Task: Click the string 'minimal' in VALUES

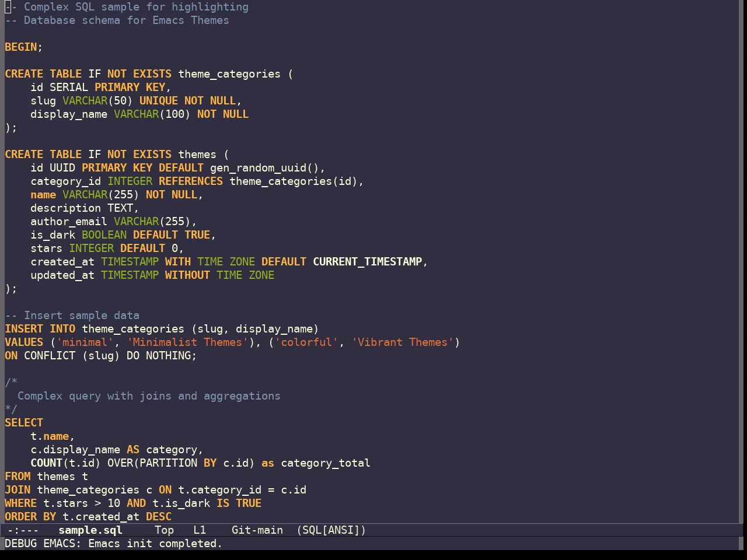Action: (x=85, y=342)
